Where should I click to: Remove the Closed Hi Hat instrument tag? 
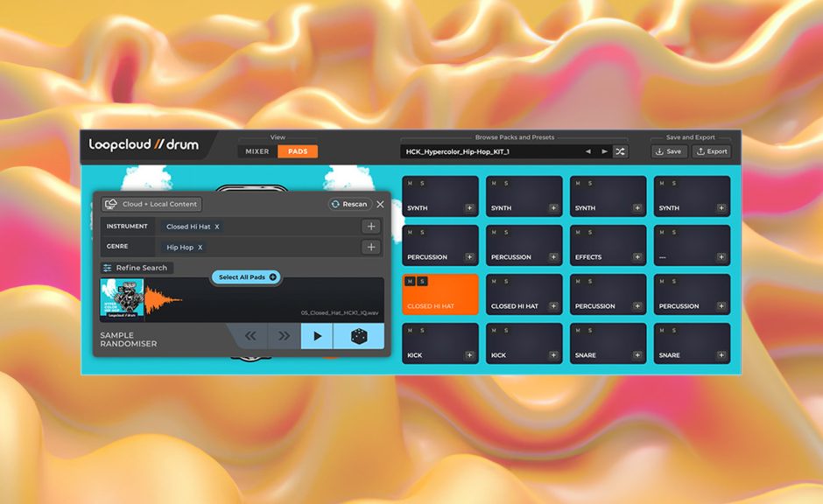coord(217,227)
